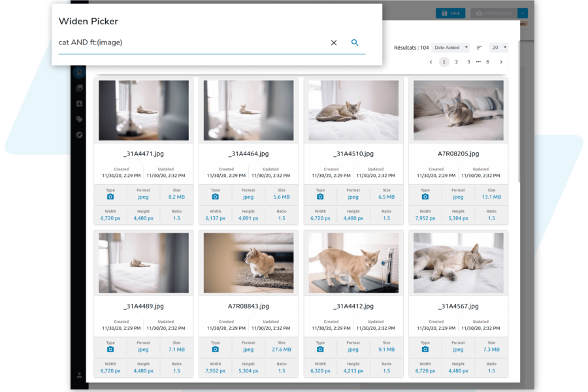Select the _31A4412.jpg cat thumbnail

tap(353, 263)
